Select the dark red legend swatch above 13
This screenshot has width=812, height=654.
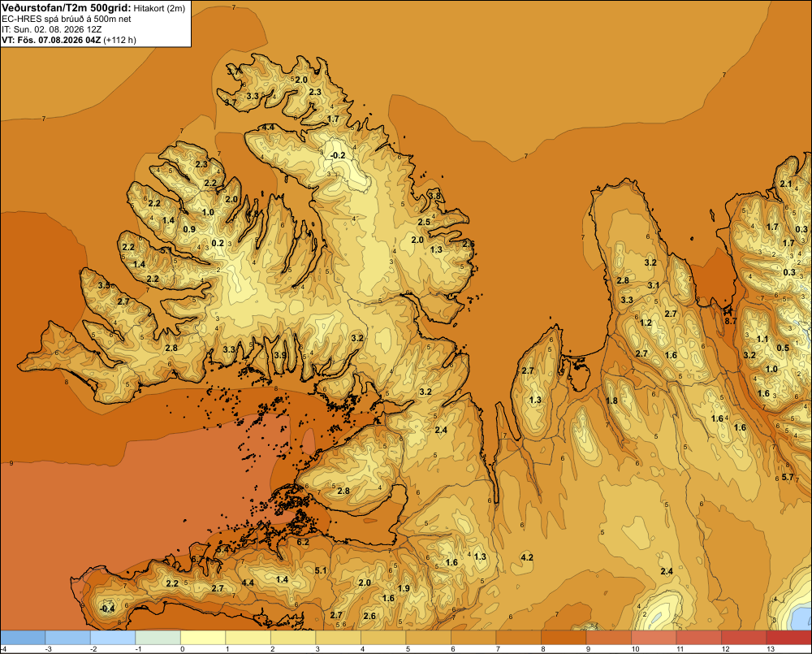[x=788, y=638]
